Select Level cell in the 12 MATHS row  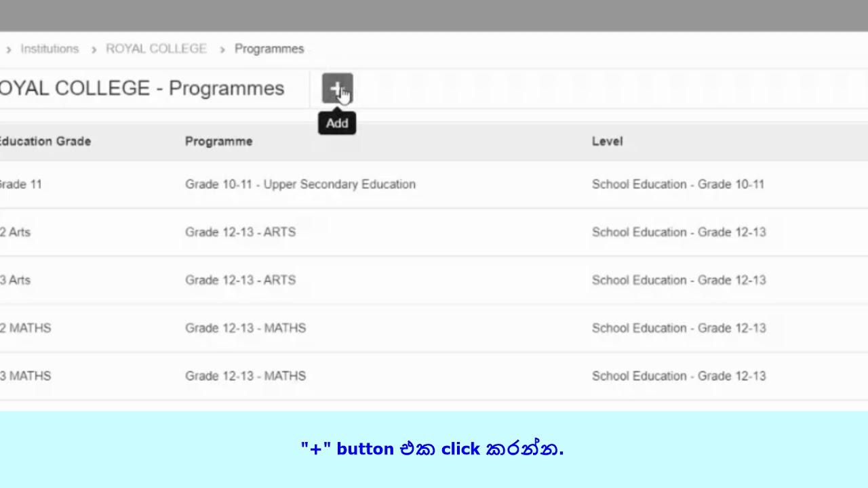click(679, 328)
